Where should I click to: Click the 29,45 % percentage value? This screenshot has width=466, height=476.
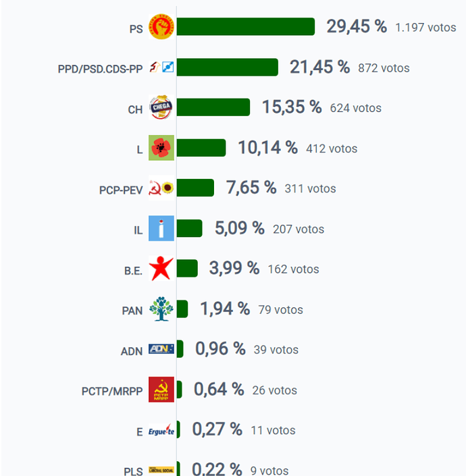pos(357,26)
